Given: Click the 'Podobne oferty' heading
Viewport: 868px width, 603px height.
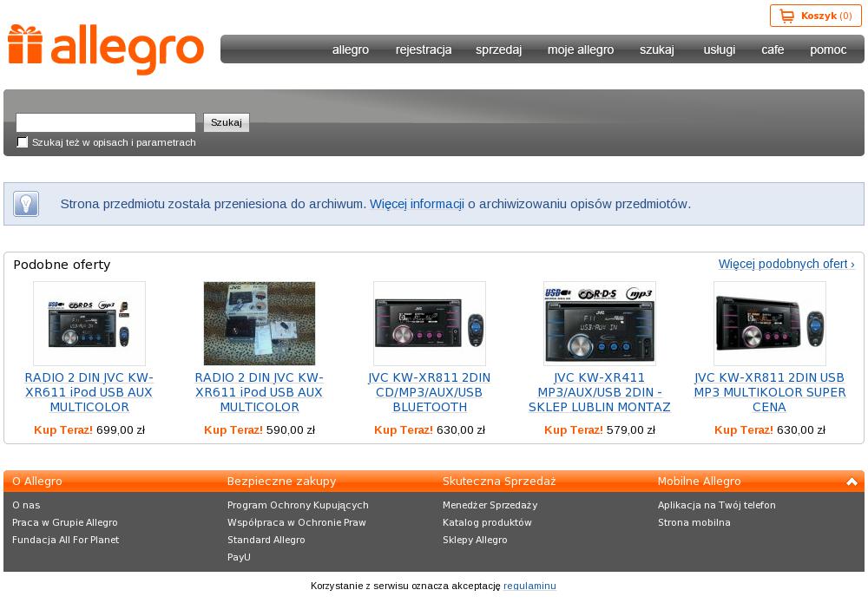Looking at the screenshot, I should tap(62, 265).
